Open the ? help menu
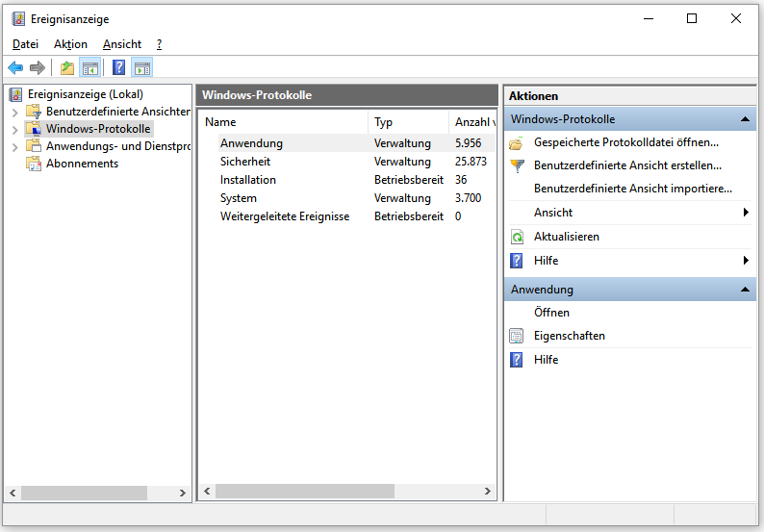Screen dimensions: 764x532 (159, 44)
